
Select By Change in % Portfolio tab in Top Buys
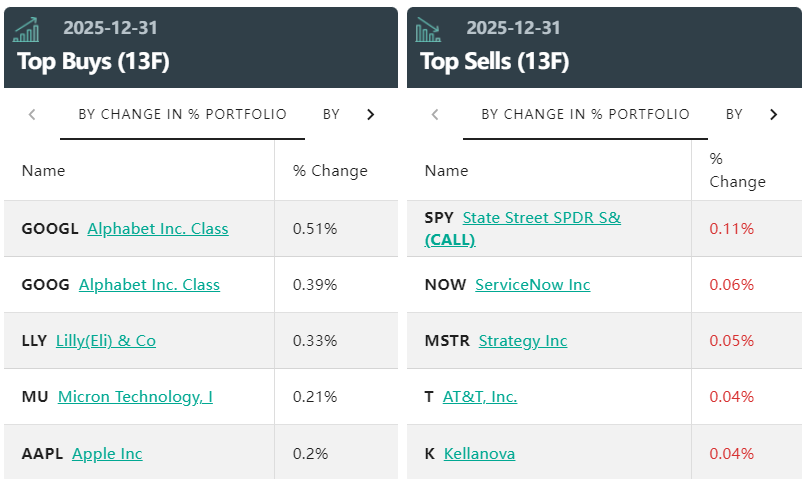pyautogui.click(x=182, y=114)
